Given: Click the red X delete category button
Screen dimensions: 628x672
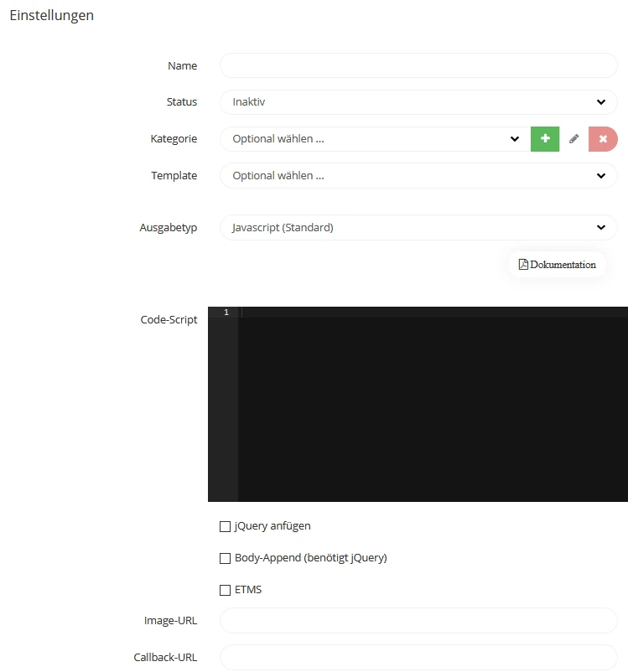Looking at the screenshot, I should (x=603, y=139).
